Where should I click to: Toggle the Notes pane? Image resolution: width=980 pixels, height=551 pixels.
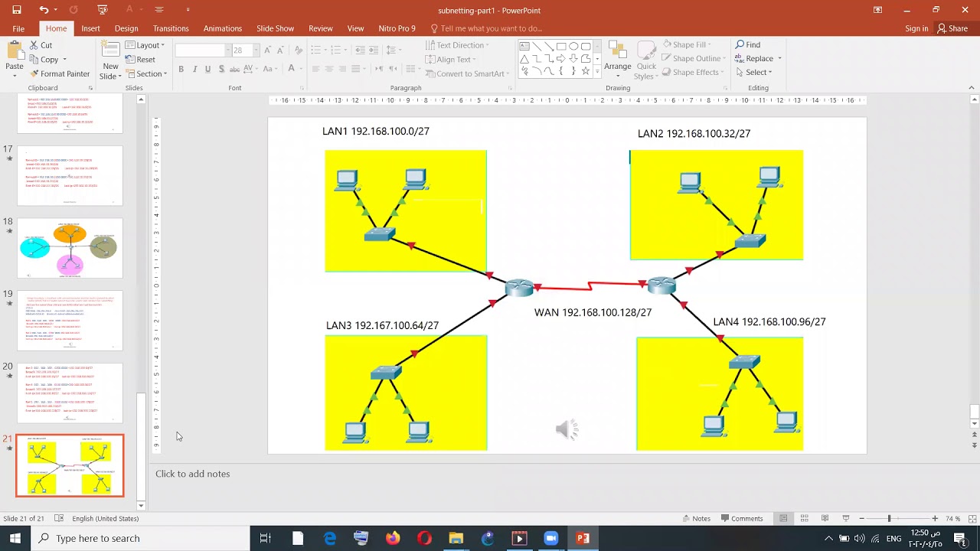coord(697,519)
